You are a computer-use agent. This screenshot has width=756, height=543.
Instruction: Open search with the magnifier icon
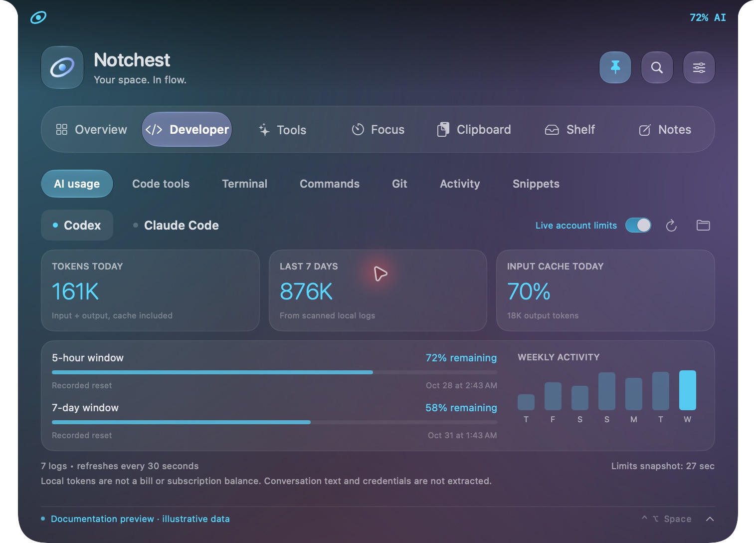tap(657, 67)
